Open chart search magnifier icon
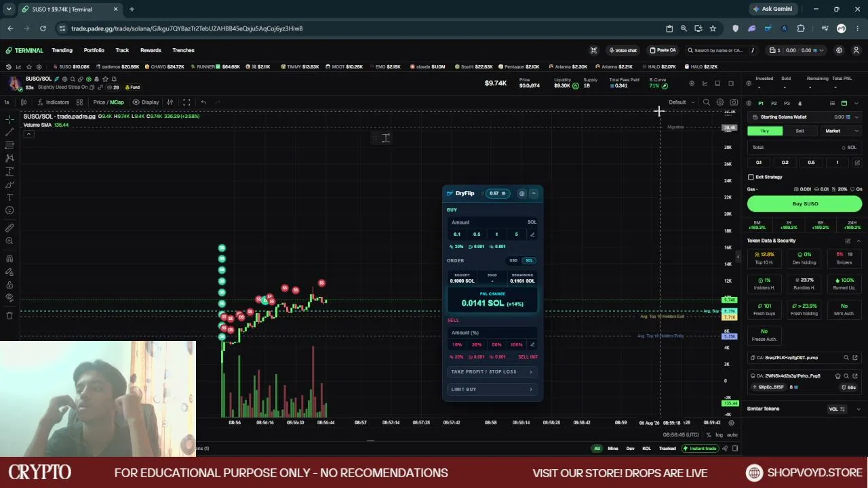Viewport: 868px width, 488px height. pyautogui.click(x=707, y=102)
